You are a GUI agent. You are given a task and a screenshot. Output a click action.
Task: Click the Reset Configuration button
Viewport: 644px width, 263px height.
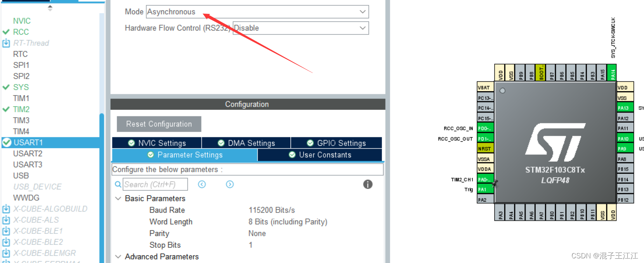point(159,124)
